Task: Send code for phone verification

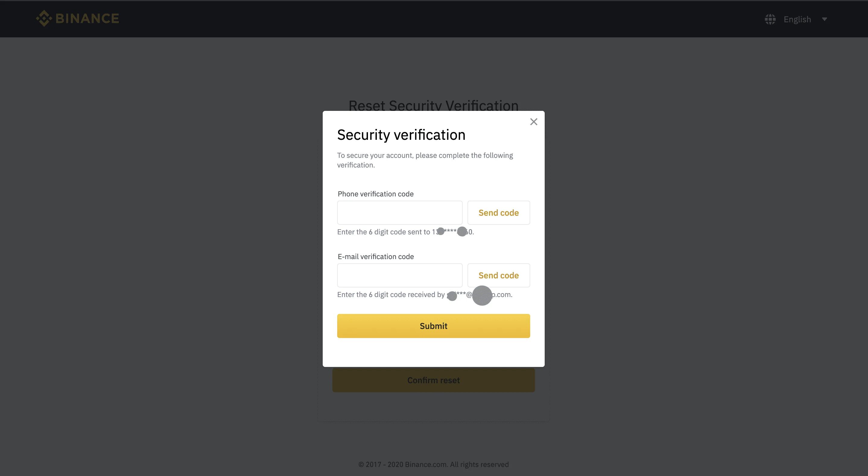Action: pyautogui.click(x=498, y=213)
